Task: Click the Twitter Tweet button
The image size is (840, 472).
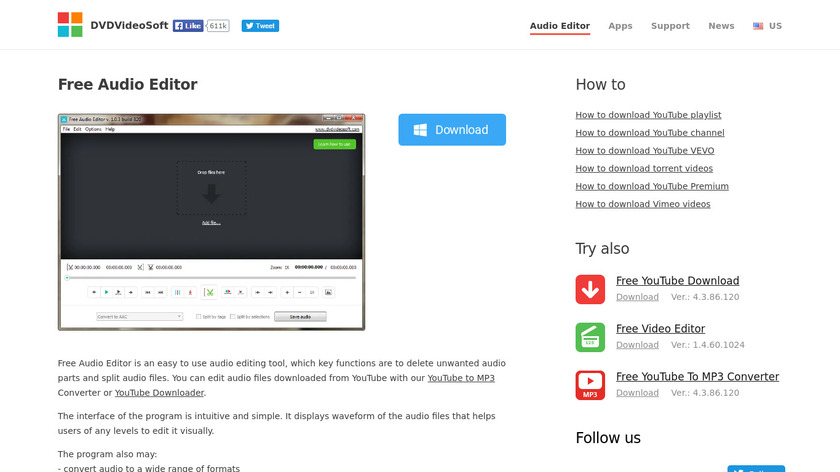Action: [260, 26]
